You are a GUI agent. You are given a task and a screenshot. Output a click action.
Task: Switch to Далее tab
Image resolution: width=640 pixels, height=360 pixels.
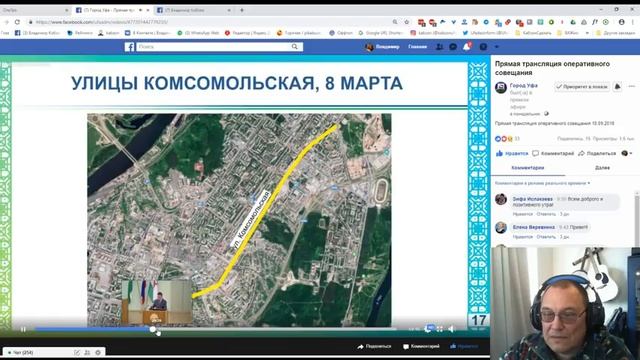pos(602,168)
